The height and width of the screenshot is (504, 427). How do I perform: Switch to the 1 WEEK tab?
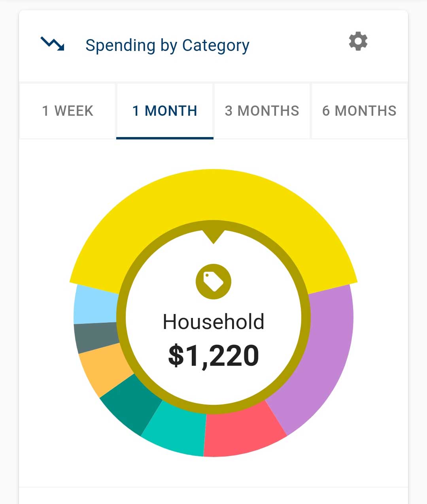[x=68, y=111]
